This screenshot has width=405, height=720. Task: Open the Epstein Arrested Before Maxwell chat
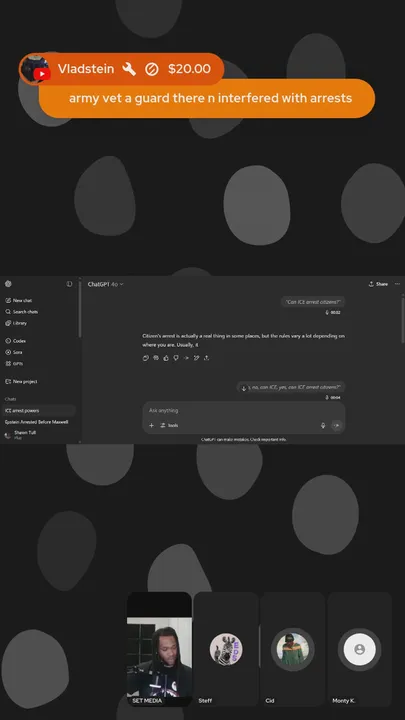(x=39, y=422)
